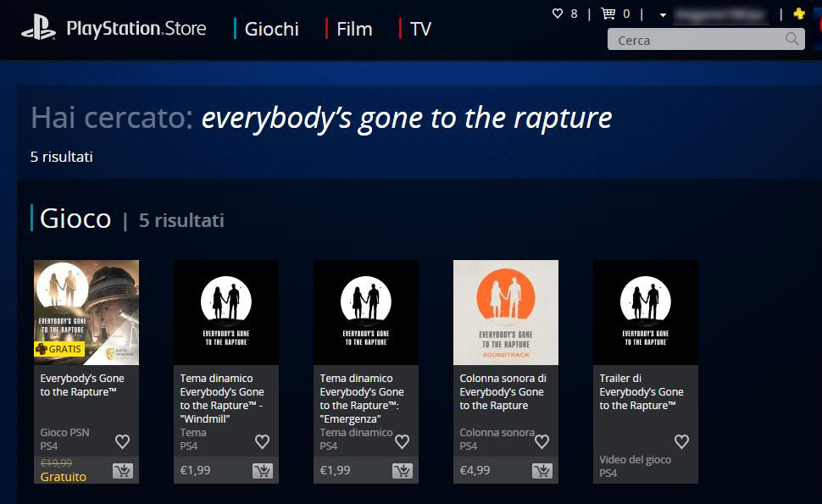
Task: Add main game to wishlist with heart
Action: (123, 441)
